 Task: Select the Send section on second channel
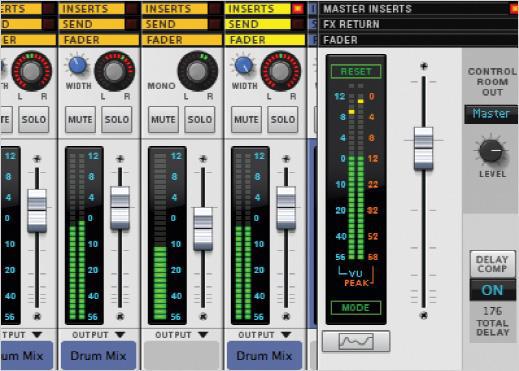92,24
